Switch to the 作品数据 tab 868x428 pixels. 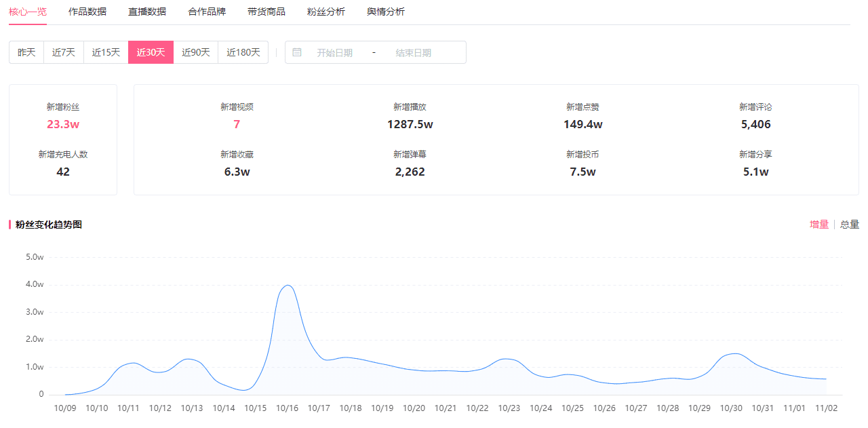[87, 12]
